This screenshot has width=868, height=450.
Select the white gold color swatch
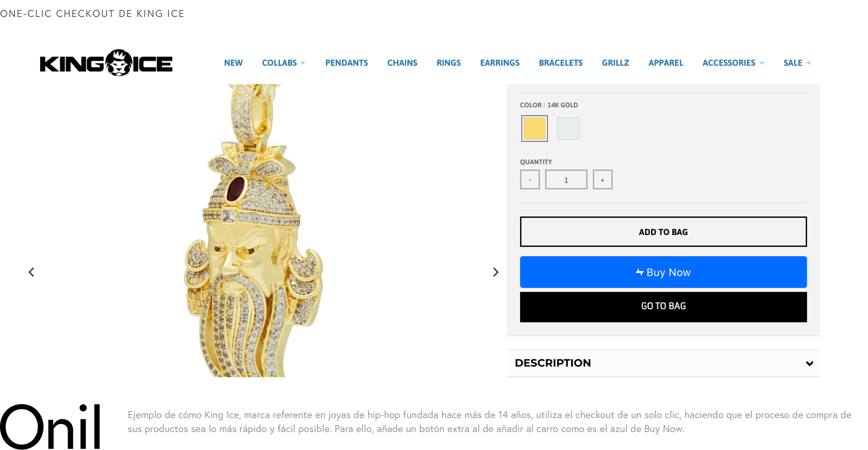tap(568, 128)
